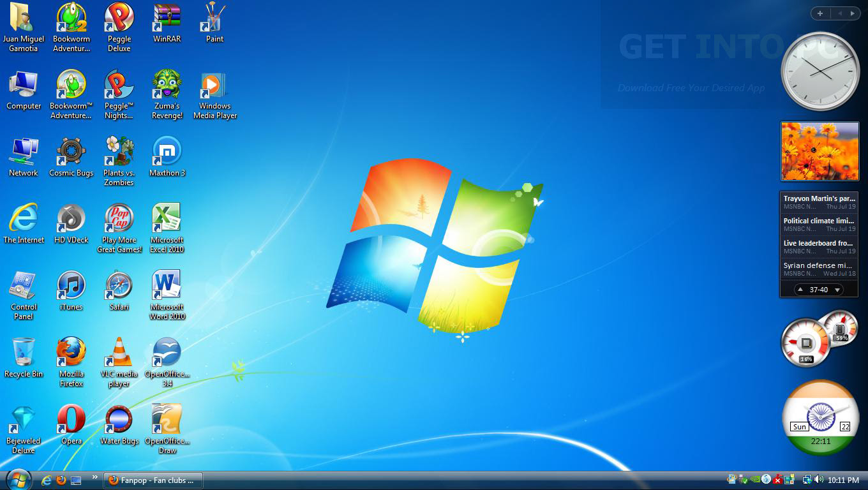The height and width of the screenshot is (490, 868).
Task: Open the Network desktop icon
Action: pyautogui.click(x=24, y=157)
